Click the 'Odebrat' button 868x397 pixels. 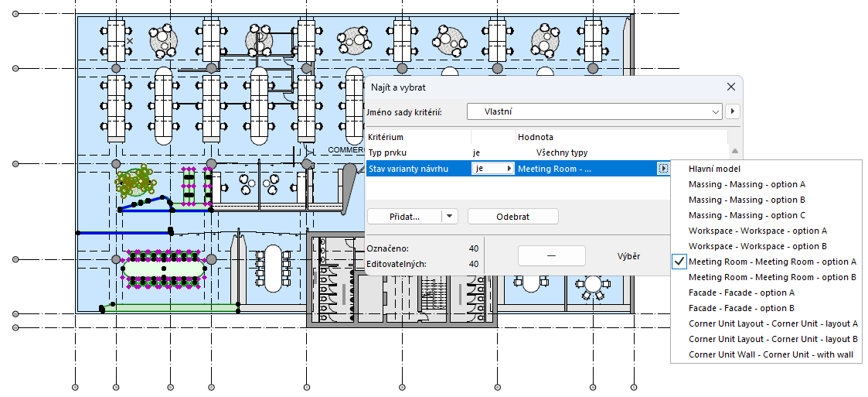click(512, 216)
